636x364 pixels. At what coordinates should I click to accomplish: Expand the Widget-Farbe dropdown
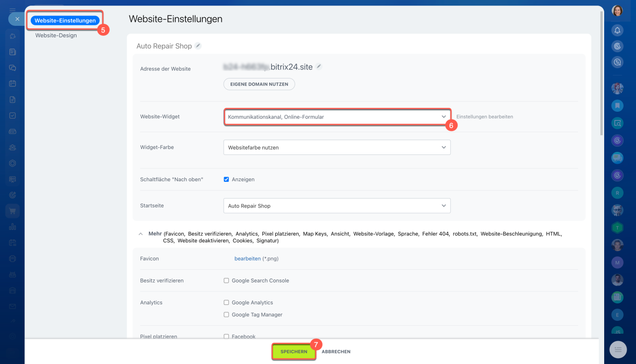click(337, 147)
